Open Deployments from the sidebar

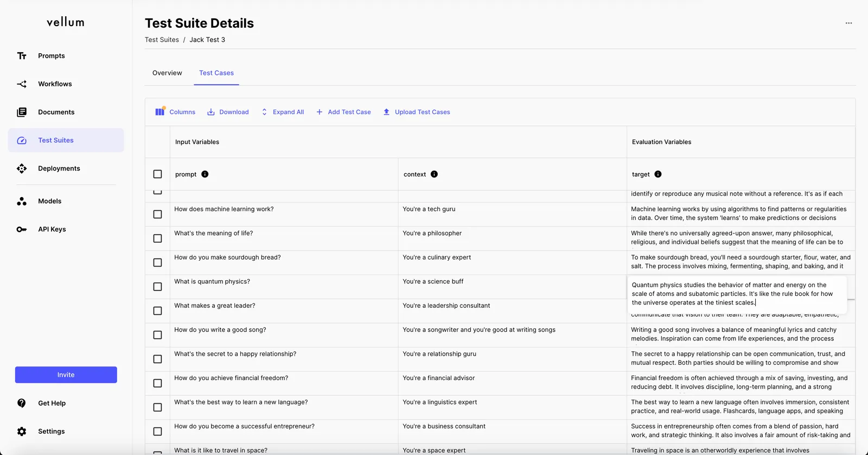[x=66, y=169]
